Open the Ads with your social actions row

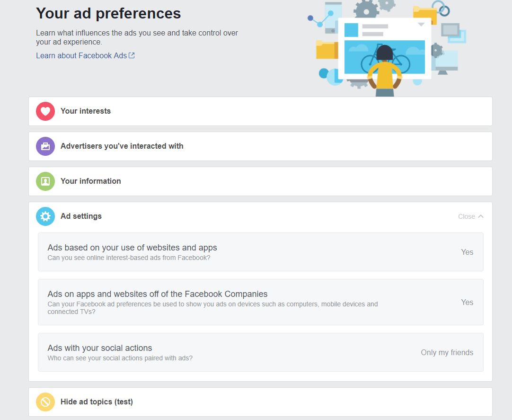pos(261,352)
